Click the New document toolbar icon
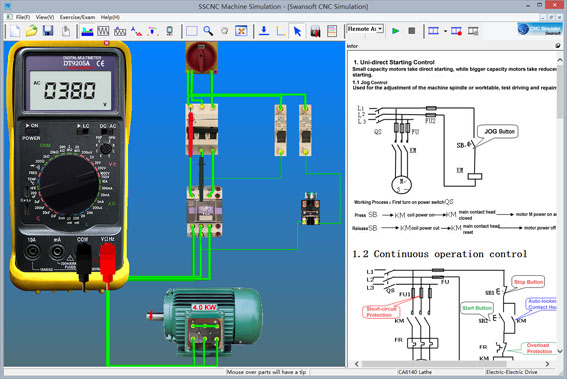567x379 pixels. (15, 31)
